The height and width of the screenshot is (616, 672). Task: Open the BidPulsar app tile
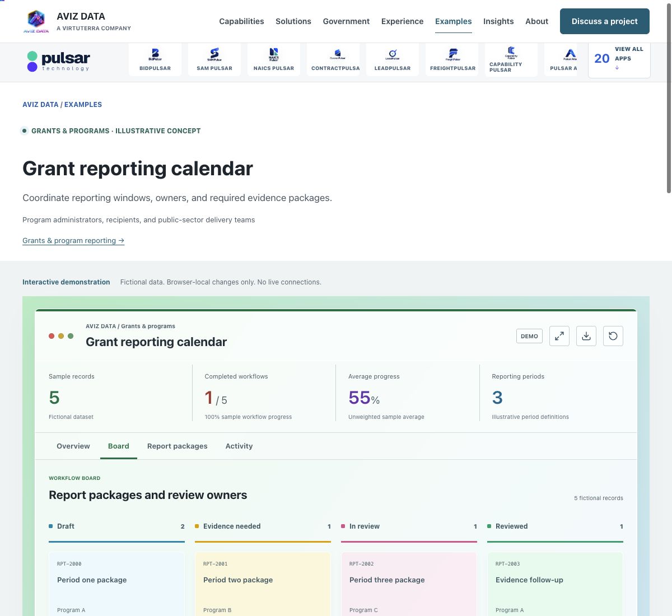pyautogui.click(x=155, y=59)
